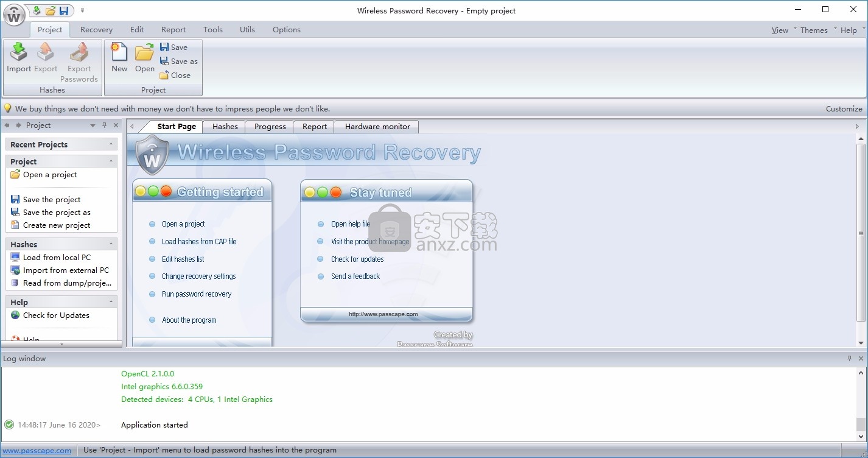Viewport: 868px width, 458px height.
Task: Click the Open project ribbon icon
Action: pos(145,58)
